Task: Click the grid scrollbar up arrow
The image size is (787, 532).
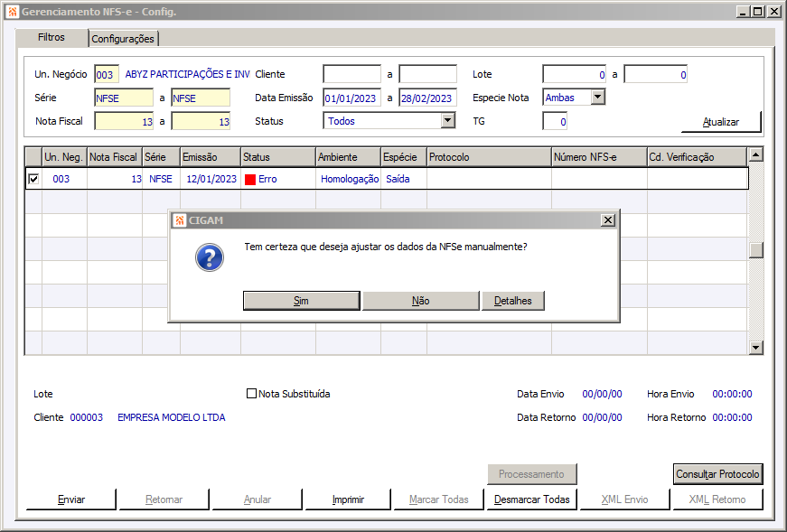Action: [x=756, y=154]
